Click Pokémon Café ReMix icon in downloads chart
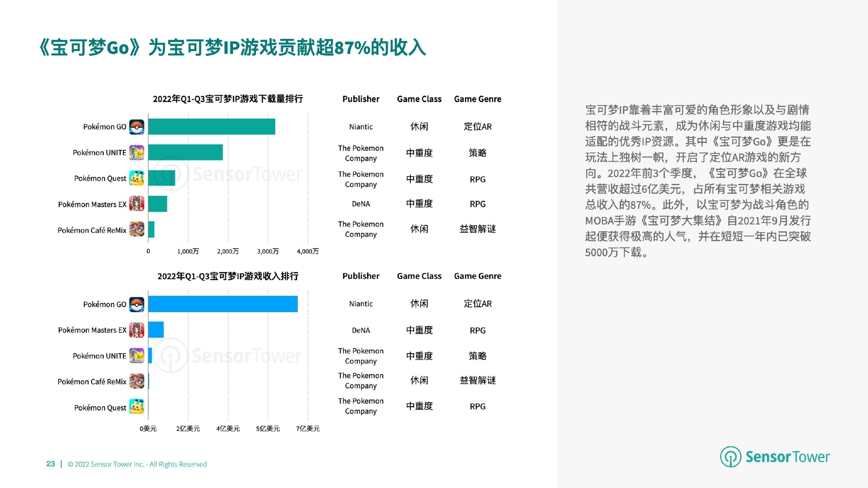868x488 pixels. tap(136, 229)
